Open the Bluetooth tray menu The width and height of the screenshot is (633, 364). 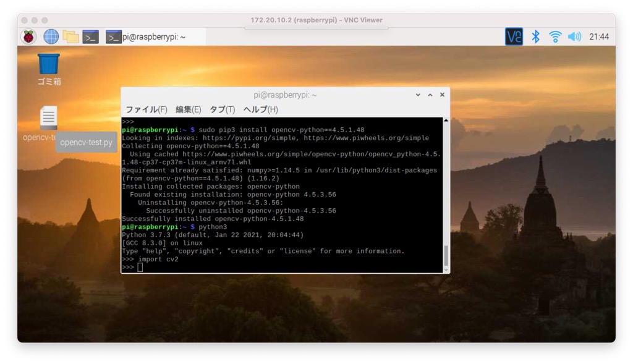[536, 36]
